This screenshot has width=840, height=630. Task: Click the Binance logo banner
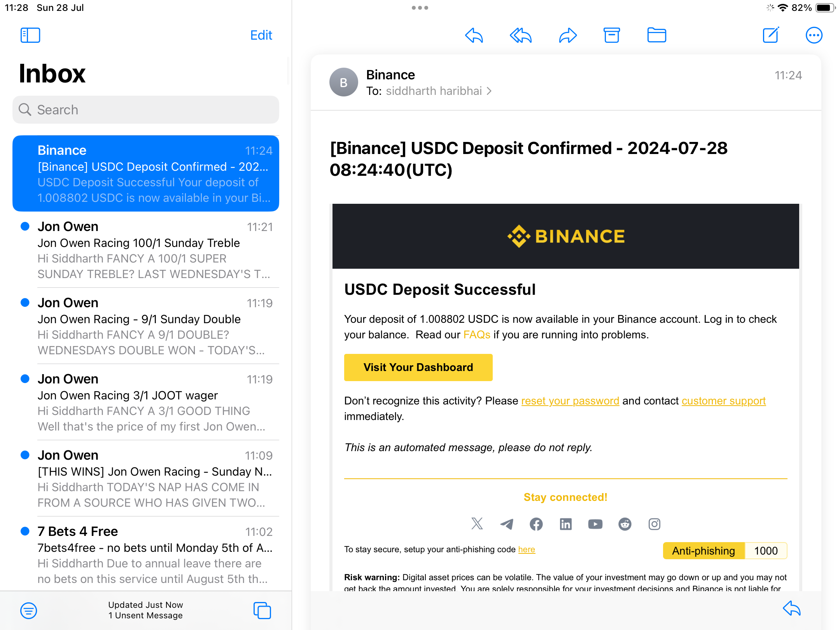(566, 236)
